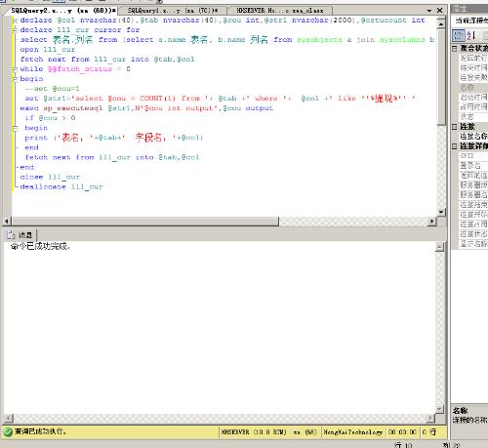This screenshot has height=448, width=488.
Task: Click editor horizontal scrollbar right arrow
Action: (431, 222)
